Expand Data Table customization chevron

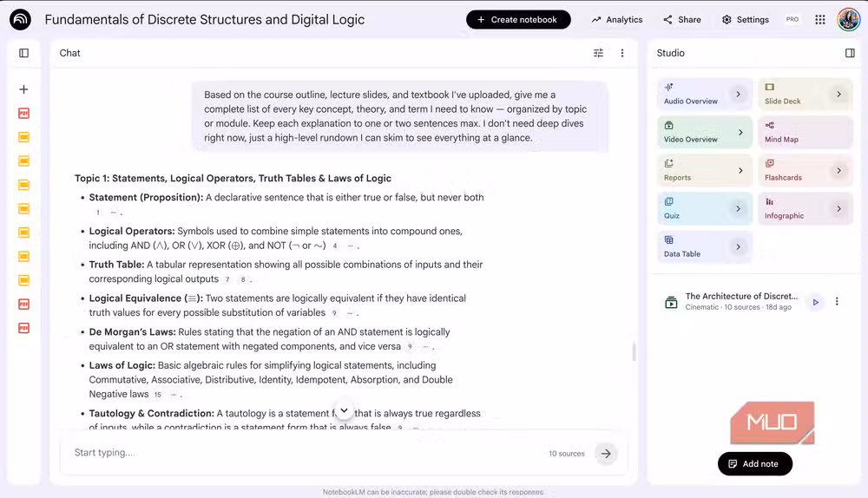[x=738, y=246]
